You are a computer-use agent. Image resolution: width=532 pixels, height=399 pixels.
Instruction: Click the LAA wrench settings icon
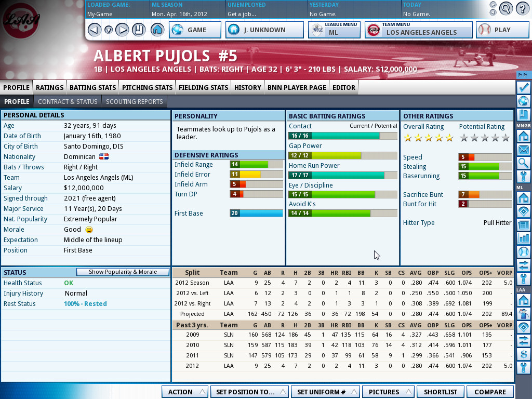coord(524,368)
